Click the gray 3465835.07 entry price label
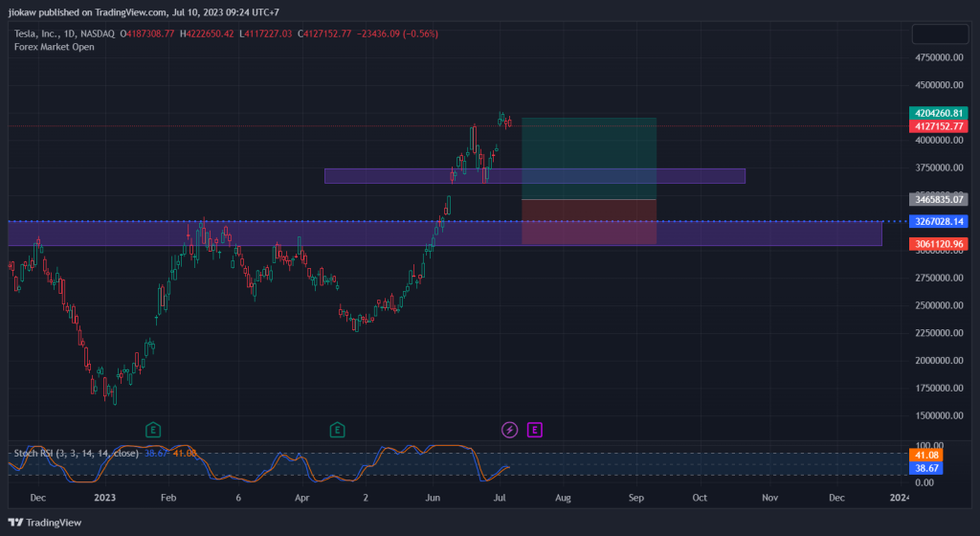980x536 pixels. coord(938,199)
